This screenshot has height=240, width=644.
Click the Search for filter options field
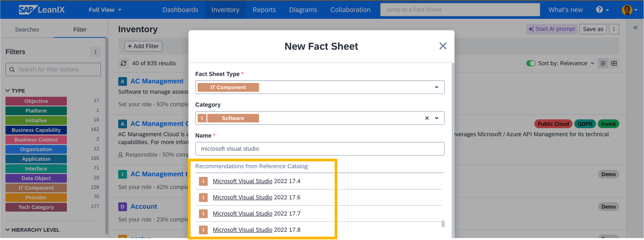pos(53,69)
